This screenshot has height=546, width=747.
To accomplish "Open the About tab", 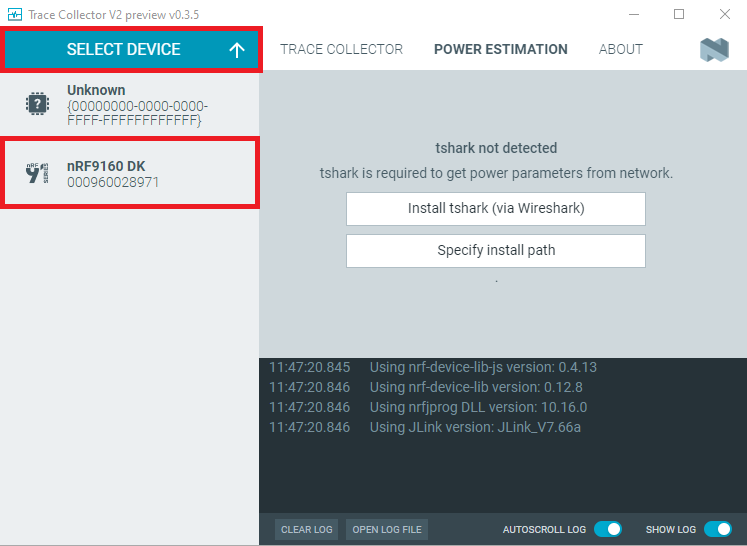I will click(x=620, y=49).
